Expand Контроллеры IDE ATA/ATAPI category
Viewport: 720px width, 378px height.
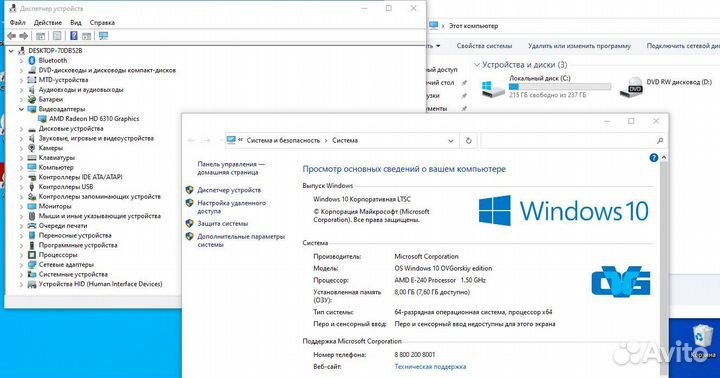[21, 177]
